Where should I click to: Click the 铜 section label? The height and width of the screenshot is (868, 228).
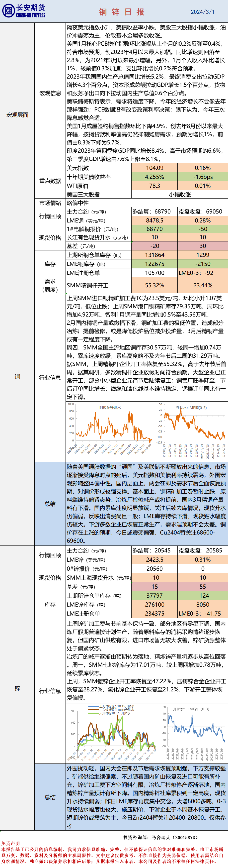[17, 376]
